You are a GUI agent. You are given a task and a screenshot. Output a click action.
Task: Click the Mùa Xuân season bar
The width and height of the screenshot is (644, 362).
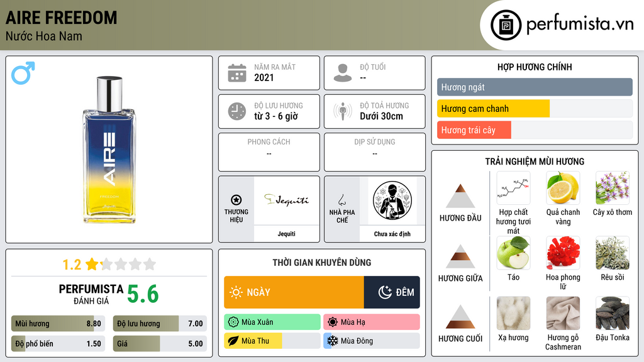coord(272,322)
